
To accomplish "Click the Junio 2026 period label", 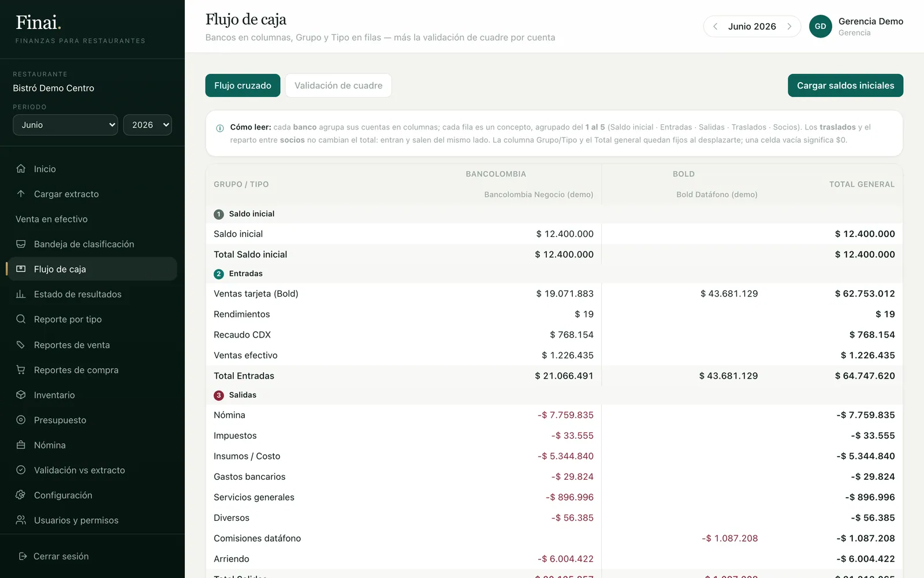I will pyautogui.click(x=752, y=27).
